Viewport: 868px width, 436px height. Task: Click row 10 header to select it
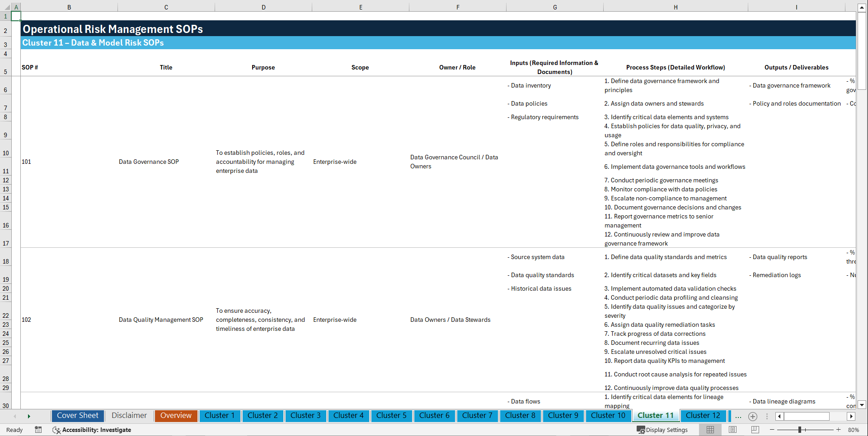tap(6, 153)
